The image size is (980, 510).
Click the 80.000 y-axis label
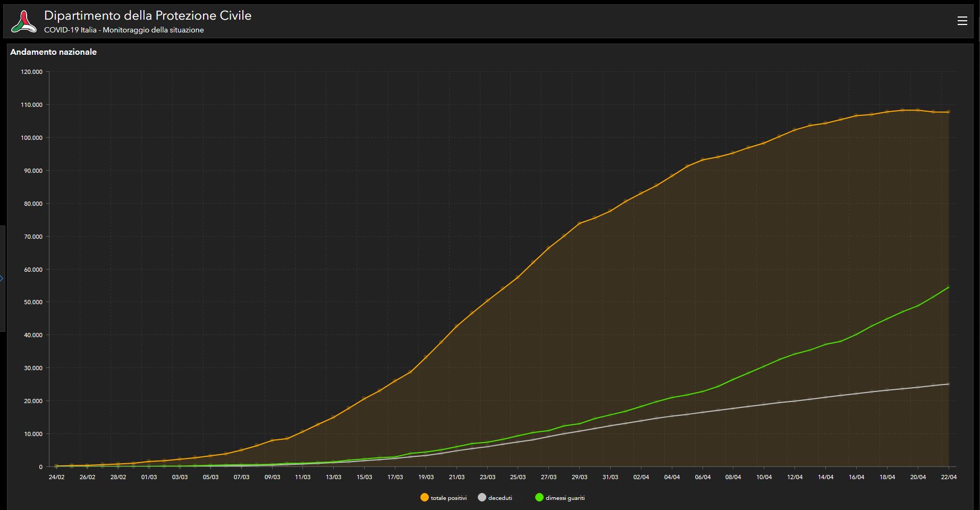(33, 204)
